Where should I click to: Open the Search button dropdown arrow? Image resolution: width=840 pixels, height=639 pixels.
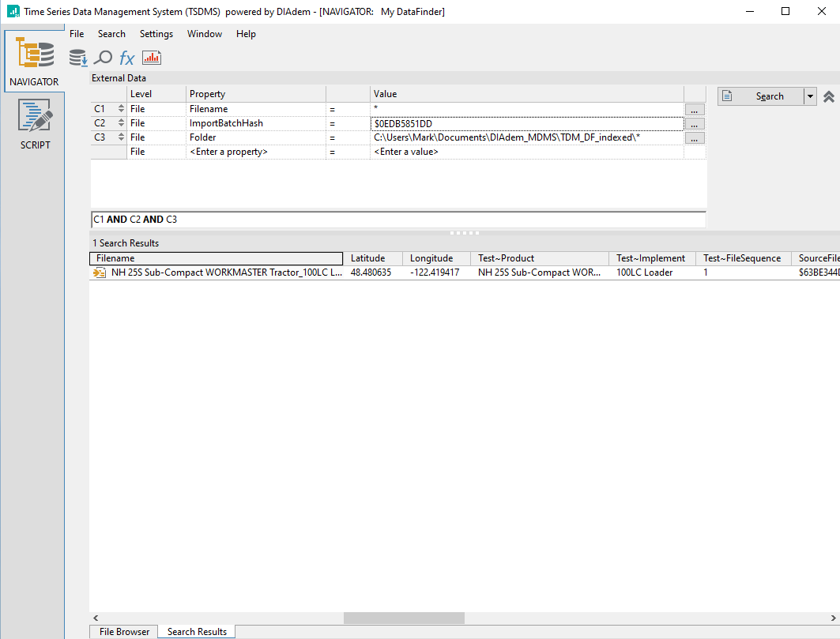pos(809,96)
